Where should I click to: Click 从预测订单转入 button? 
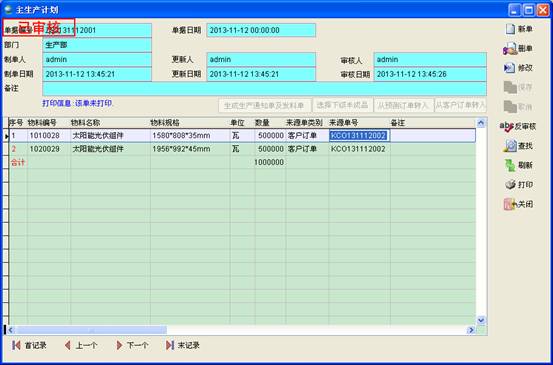tap(403, 105)
